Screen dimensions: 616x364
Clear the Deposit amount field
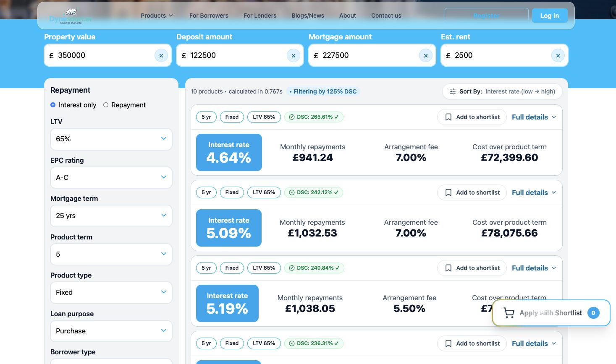point(294,55)
